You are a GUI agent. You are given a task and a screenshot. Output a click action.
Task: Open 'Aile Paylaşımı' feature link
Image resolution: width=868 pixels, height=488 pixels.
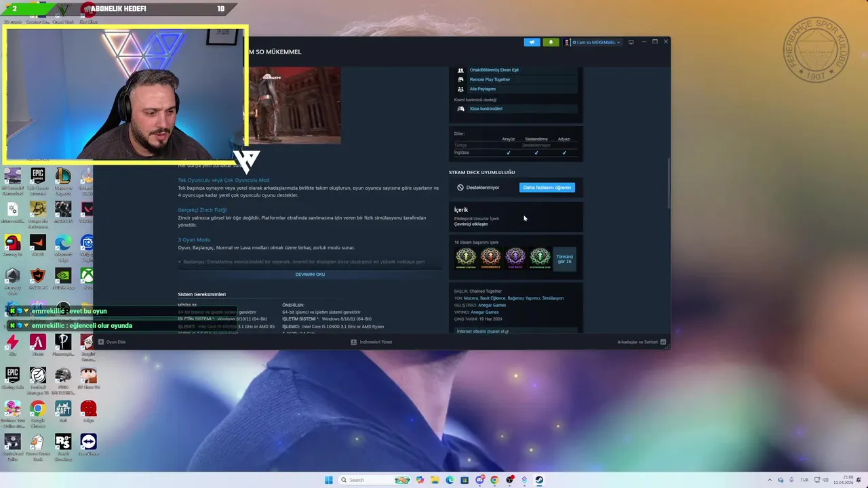[x=482, y=89]
